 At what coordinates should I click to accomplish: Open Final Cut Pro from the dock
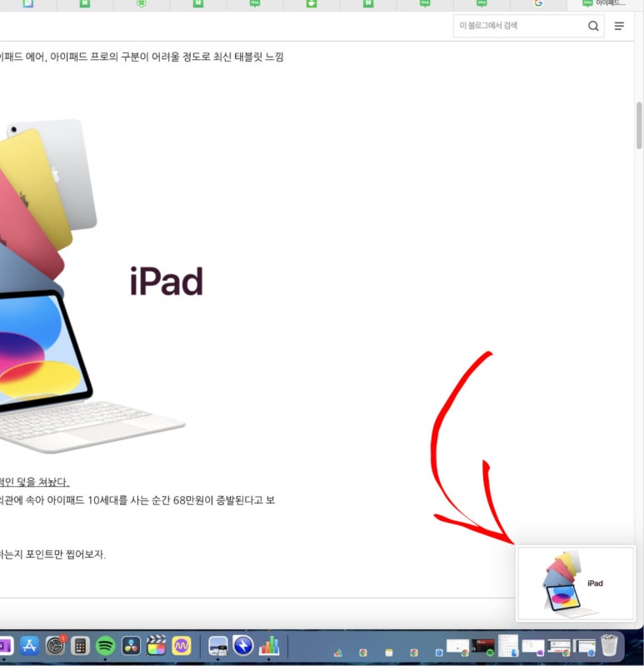(157, 645)
